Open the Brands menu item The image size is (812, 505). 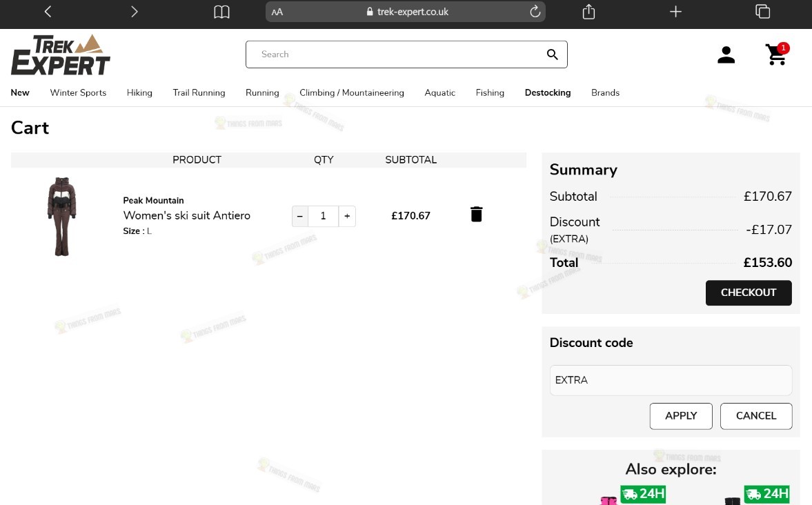pyautogui.click(x=605, y=92)
